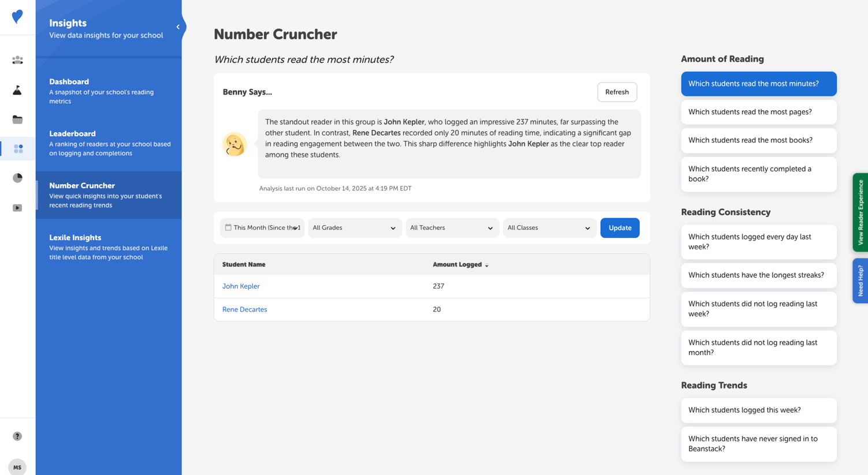Open the records folder icon in sidebar

[x=17, y=119]
